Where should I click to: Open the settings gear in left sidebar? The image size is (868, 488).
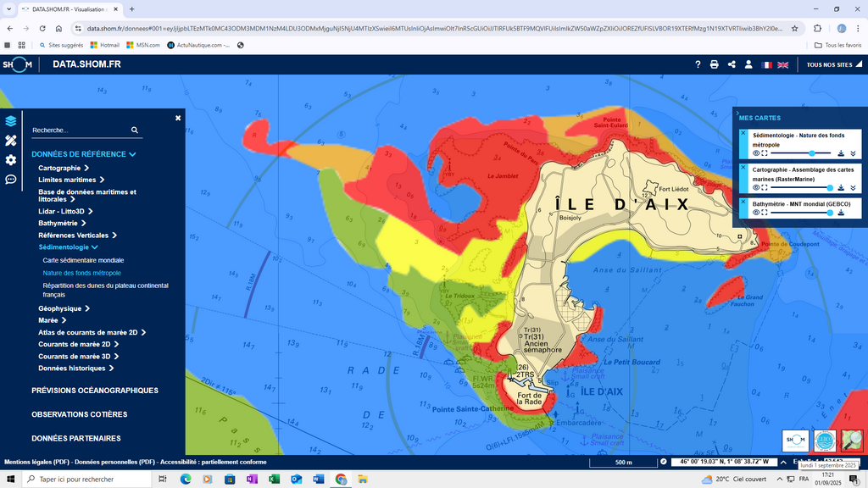pyautogui.click(x=10, y=160)
